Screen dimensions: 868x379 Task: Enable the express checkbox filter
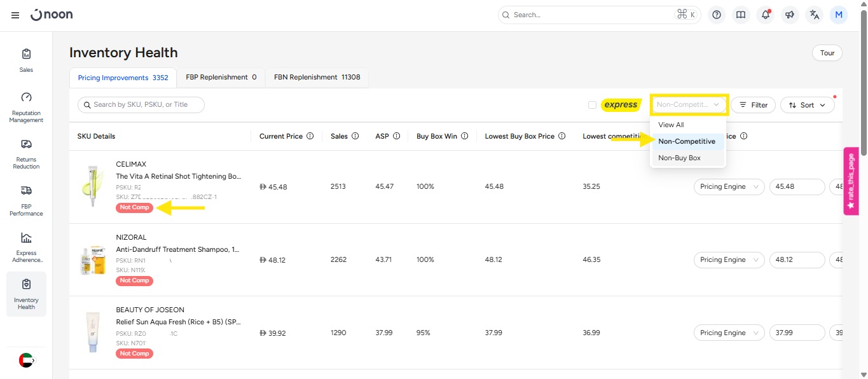tap(592, 105)
